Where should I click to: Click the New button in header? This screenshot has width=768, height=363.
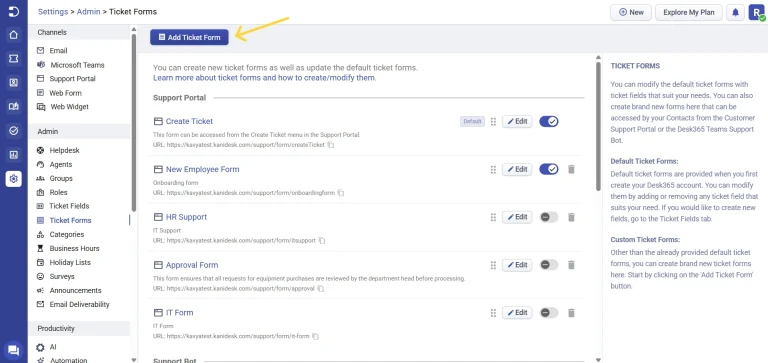631,13
